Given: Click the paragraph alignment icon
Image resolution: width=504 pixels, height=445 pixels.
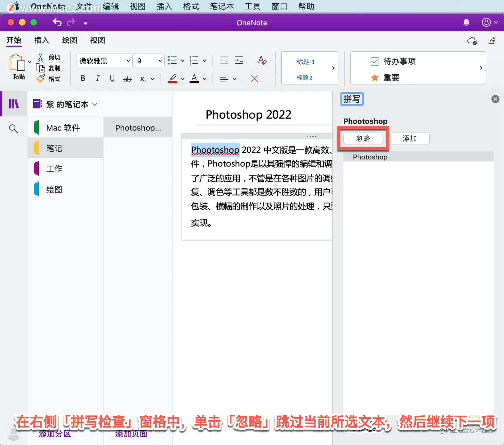Looking at the screenshot, I should (x=224, y=79).
